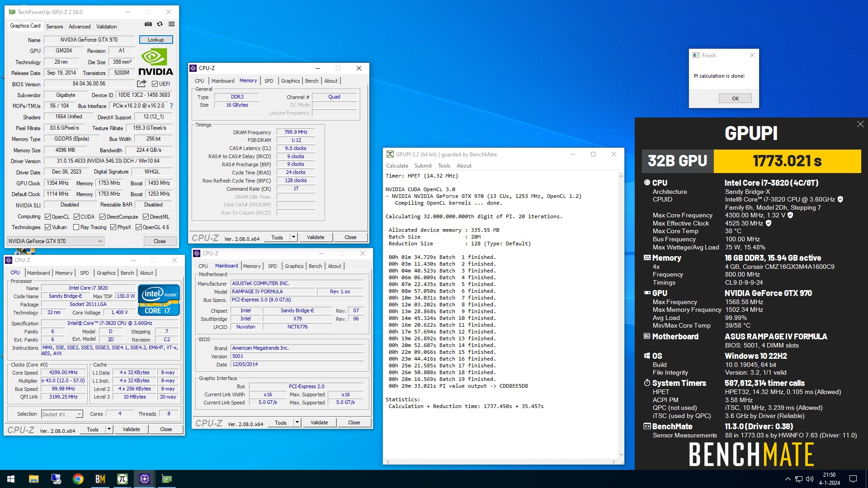Open File Explorer from the taskbar
868x488 pixels.
click(33, 479)
